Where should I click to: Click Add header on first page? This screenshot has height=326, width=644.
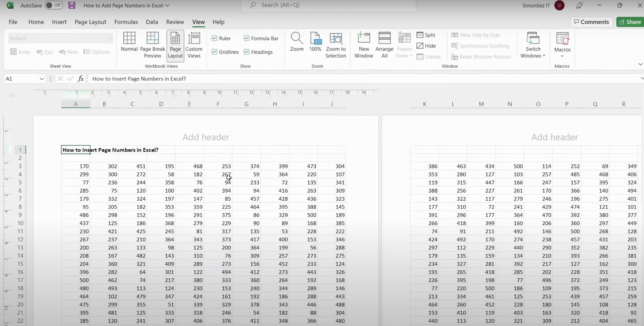pyautogui.click(x=205, y=137)
